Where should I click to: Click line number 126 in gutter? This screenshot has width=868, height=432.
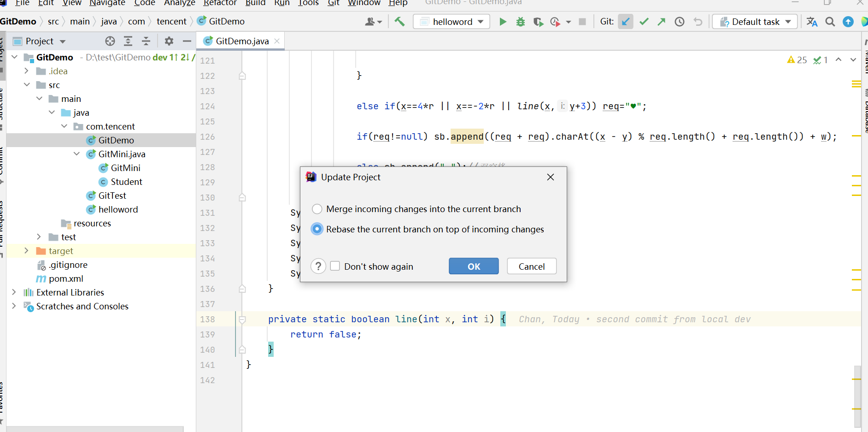click(x=207, y=137)
